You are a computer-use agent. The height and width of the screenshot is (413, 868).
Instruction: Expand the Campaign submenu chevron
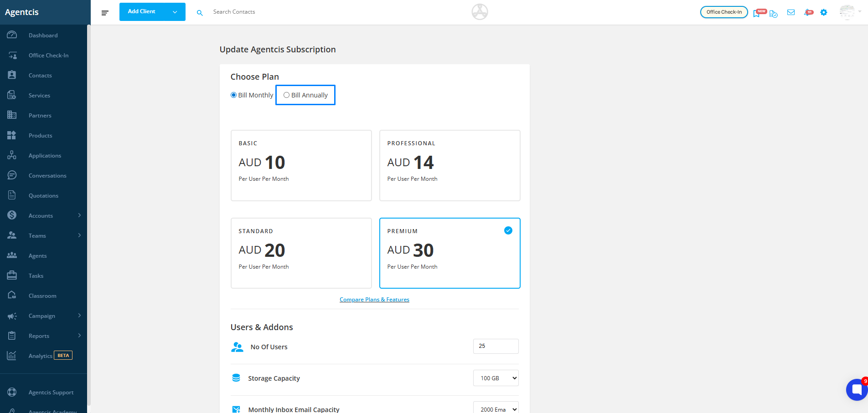coord(79,316)
